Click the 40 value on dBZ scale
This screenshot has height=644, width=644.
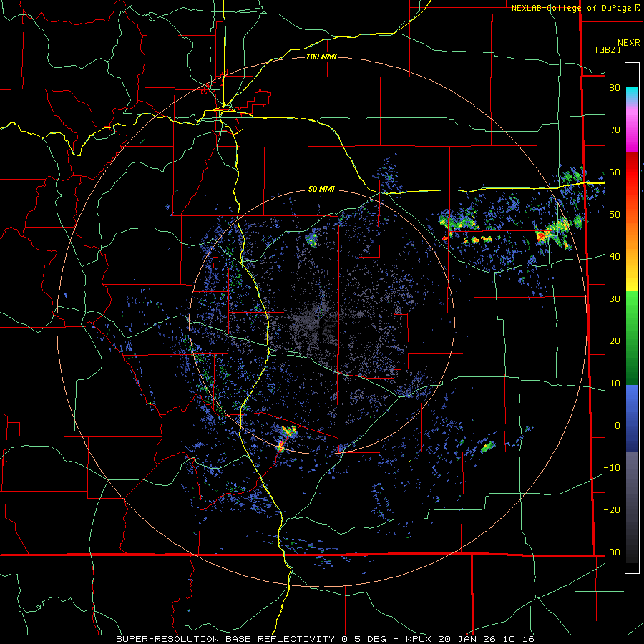pos(615,256)
